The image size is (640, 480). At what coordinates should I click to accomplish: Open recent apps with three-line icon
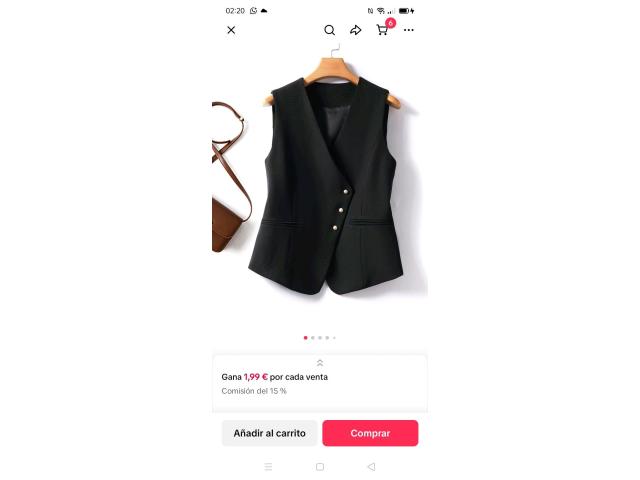coord(268,467)
